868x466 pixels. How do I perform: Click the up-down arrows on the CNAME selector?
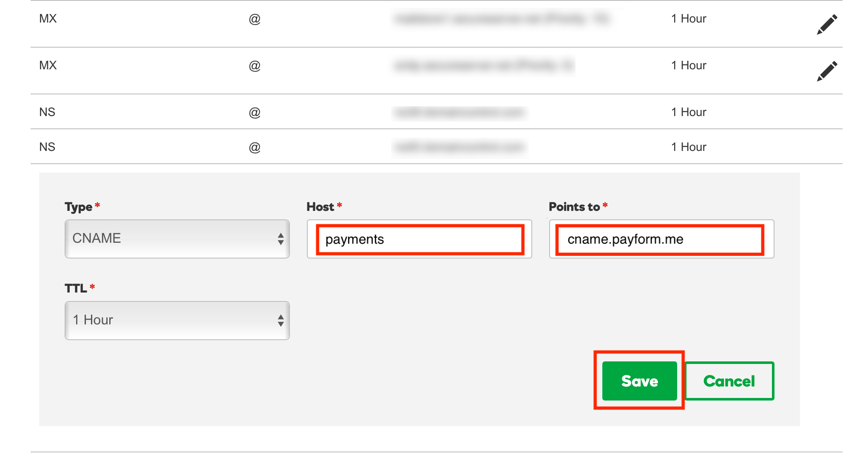pos(281,239)
